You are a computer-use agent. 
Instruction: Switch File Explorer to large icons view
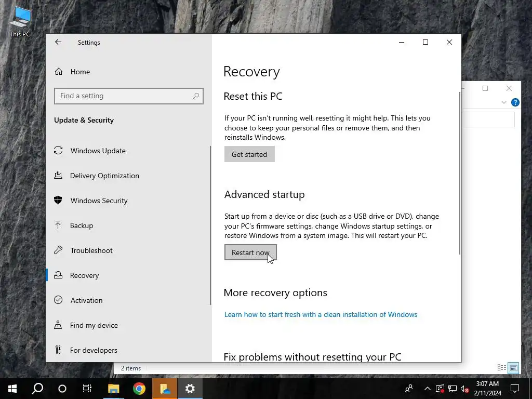pyautogui.click(x=514, y=368)
